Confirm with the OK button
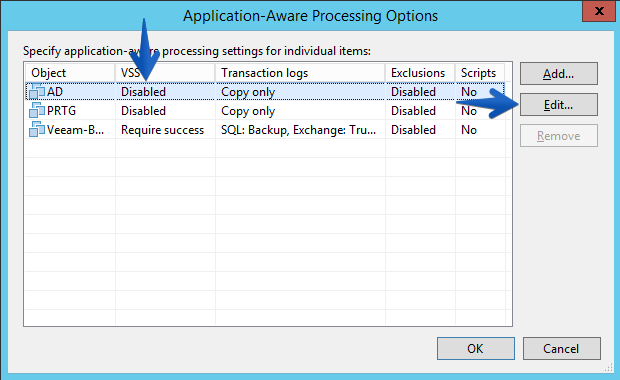Viewport: 620px width, 380px height. click(x=476, y=348)
